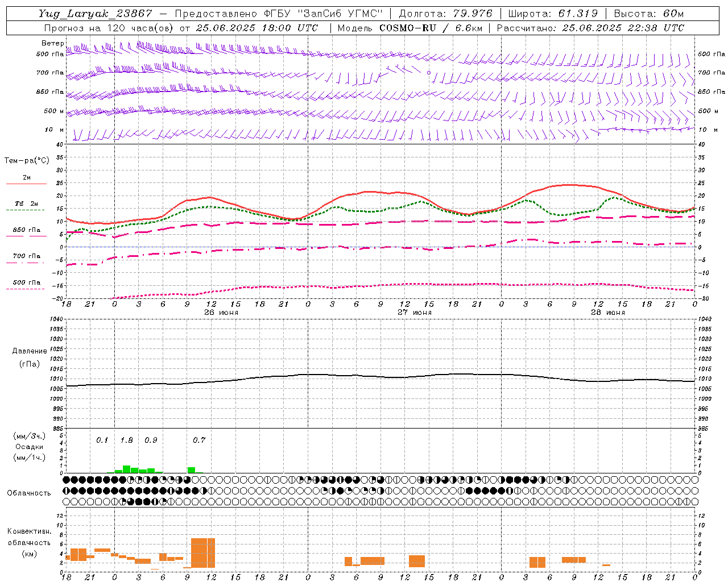Click the 3-hour precipitation value '0.7'
The image size is (728, 582).
click(x=199, y=440)
